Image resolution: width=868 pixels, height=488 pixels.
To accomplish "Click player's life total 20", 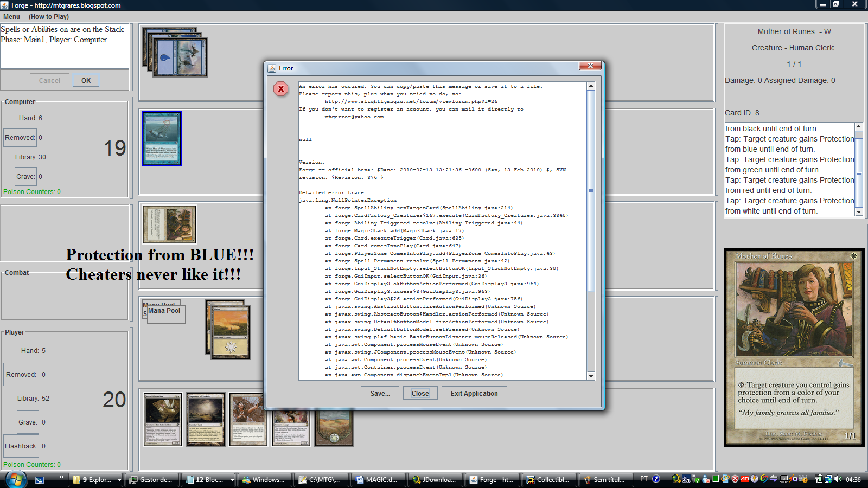I will pos(114,400).
